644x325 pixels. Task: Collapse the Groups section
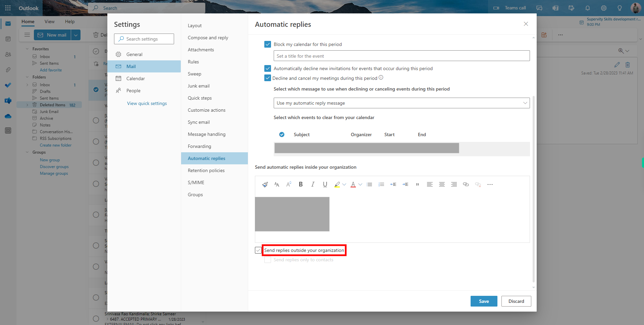(27, 152)
